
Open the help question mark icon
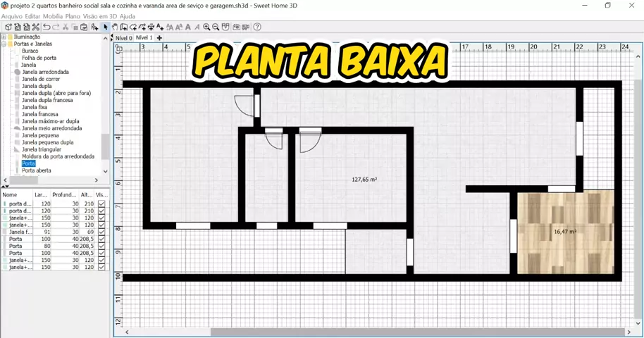click(257, 27)
